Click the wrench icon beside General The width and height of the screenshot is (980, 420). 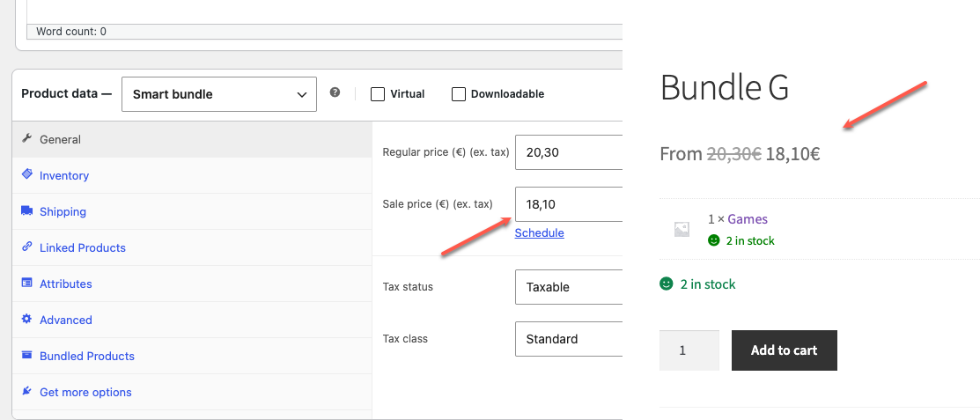27,139
